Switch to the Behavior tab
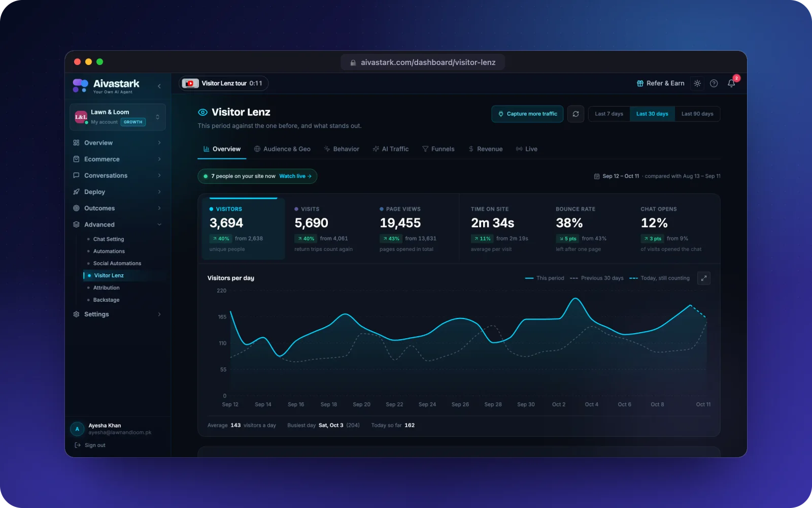This screenshot has height=508, width=812. pos(342,149)
